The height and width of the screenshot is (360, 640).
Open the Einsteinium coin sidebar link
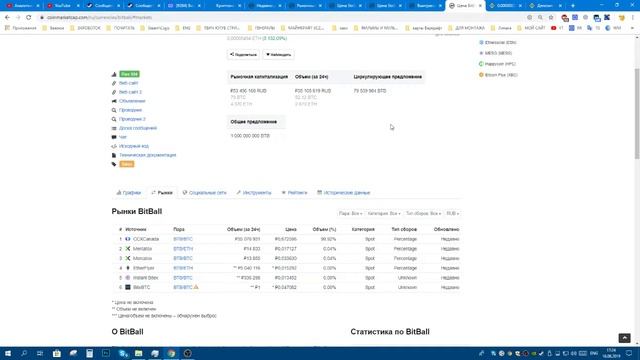(x=500, y=42)
